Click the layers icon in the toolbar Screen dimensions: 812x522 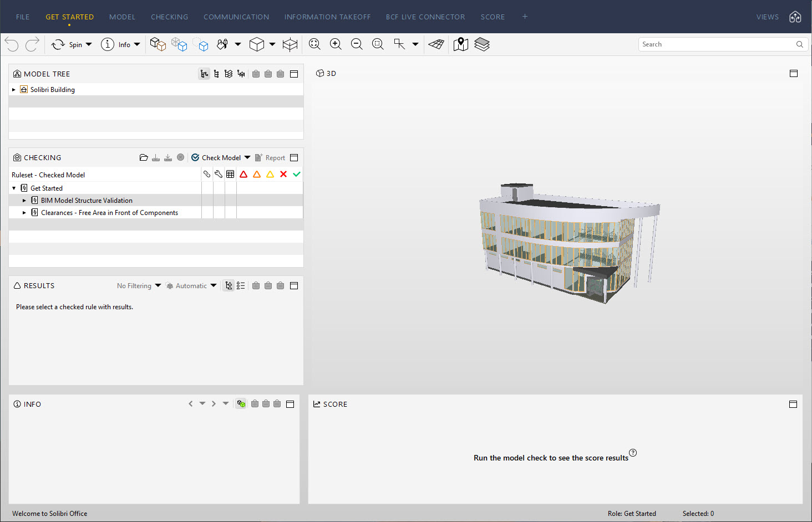[x=481, y=44]
